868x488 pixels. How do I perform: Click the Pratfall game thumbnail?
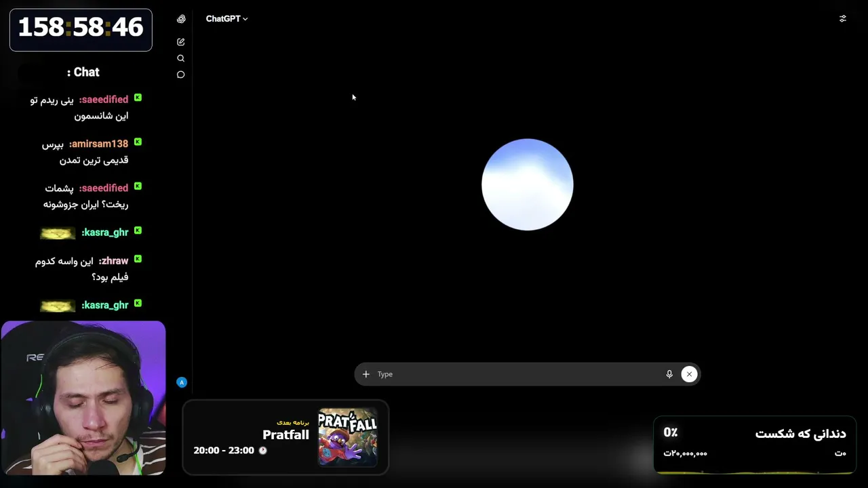point(348,437)
